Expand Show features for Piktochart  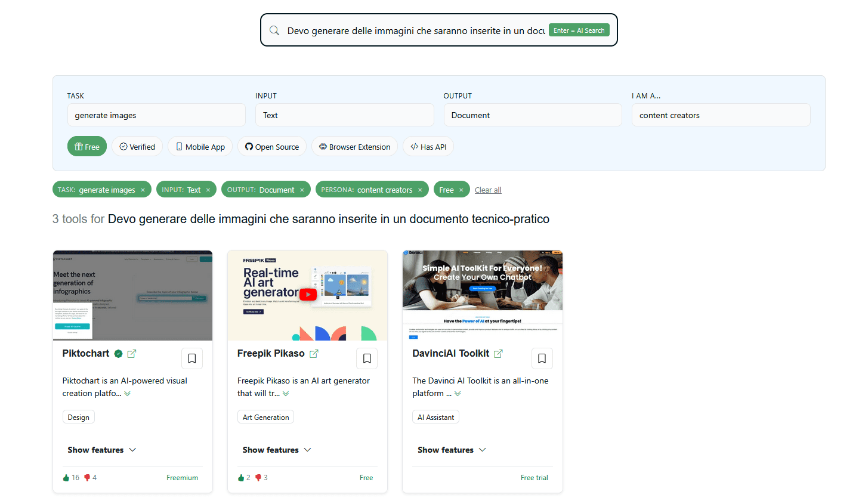pyautogui.click(x=102, y=450)
